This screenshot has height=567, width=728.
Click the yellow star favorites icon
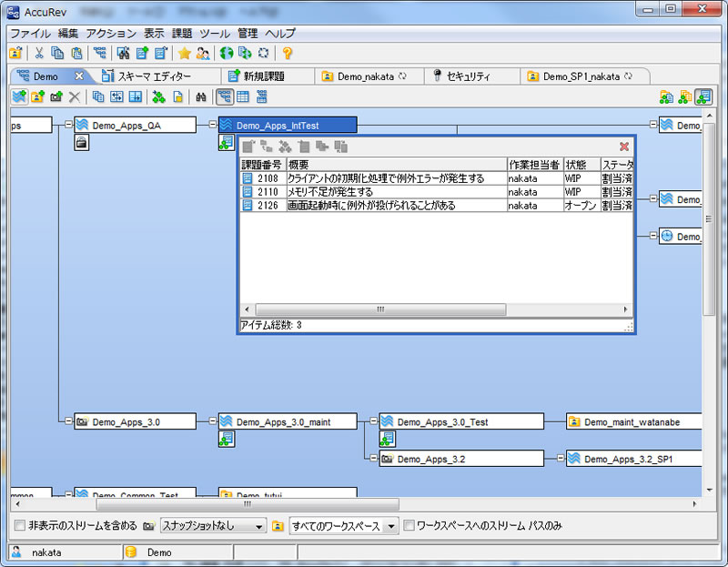pos(185,53)
